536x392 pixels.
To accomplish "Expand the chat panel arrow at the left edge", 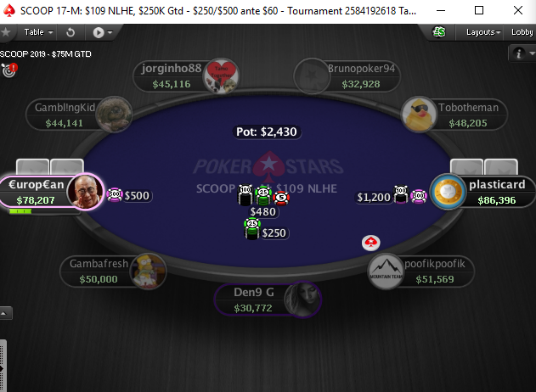I will 3,313.
